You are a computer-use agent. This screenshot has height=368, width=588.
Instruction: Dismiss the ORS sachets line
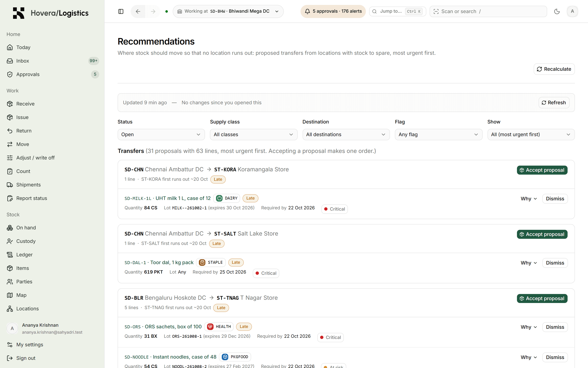pyautogui.click(x=555, y=327)
